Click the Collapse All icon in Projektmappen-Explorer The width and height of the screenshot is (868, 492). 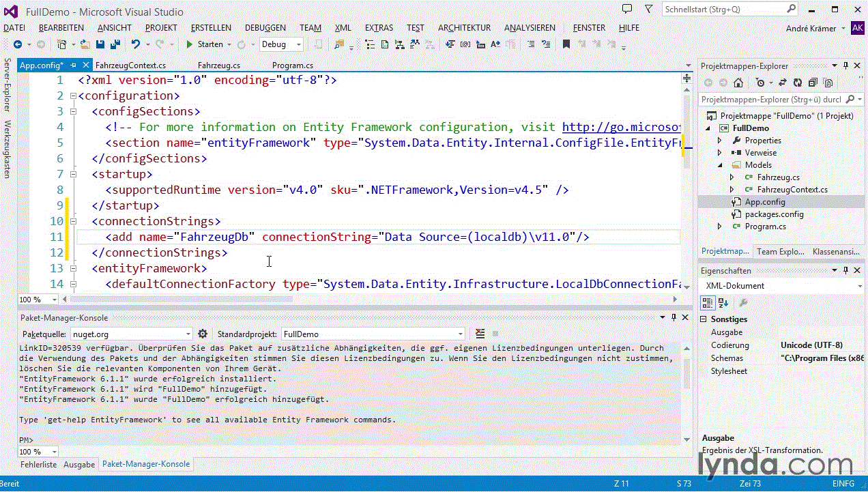tap(813, 83)
